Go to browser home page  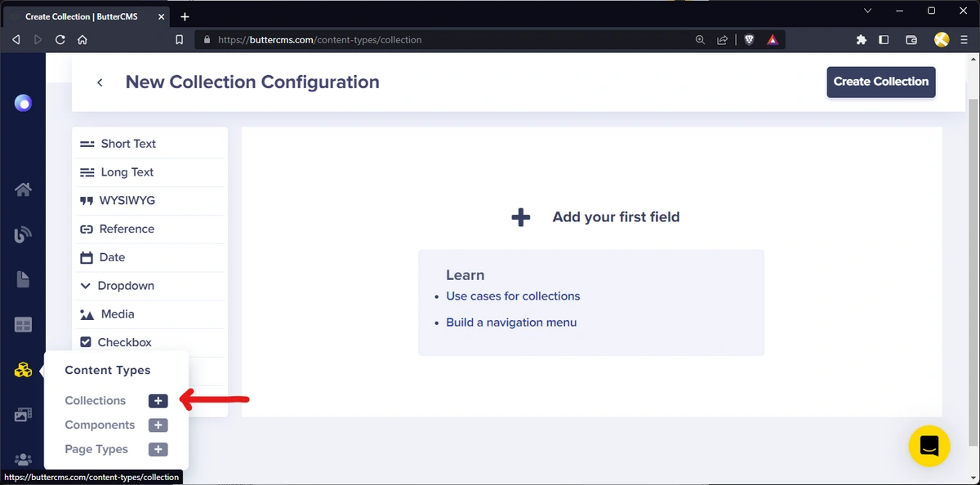[82, 39]
